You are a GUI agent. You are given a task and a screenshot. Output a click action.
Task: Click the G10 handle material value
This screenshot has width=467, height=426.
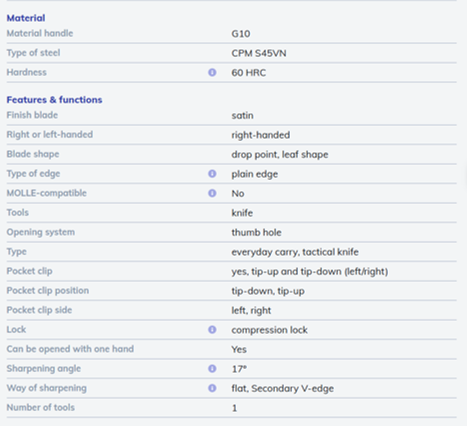(241, 34)
